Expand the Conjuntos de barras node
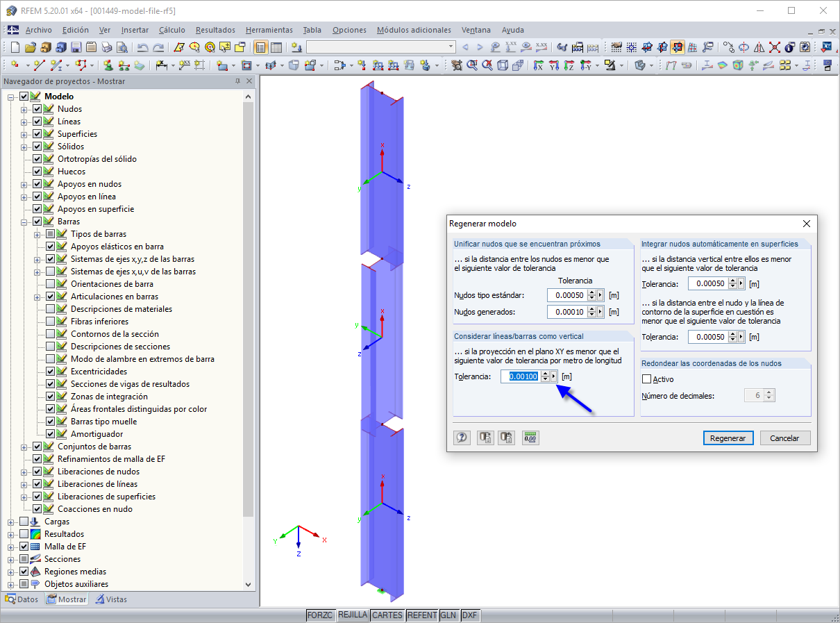Viewport: 840px width, 623px height. click(24, 447)
